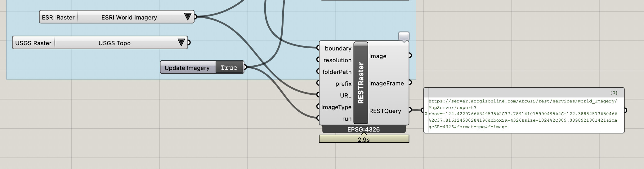Click the panel's left input grip

(423, 110)
